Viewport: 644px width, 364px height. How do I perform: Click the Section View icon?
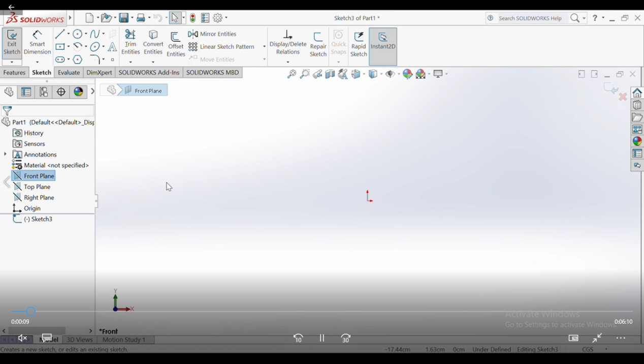[330, 74]
